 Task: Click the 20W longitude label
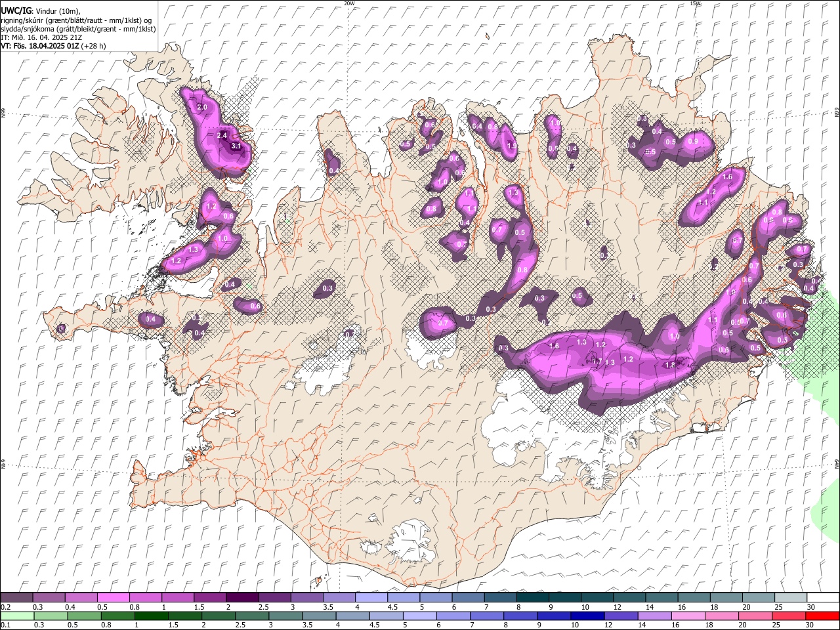349,3
